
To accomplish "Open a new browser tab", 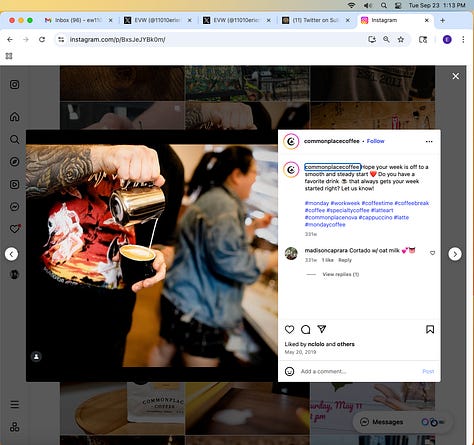I will click(442, 20).
